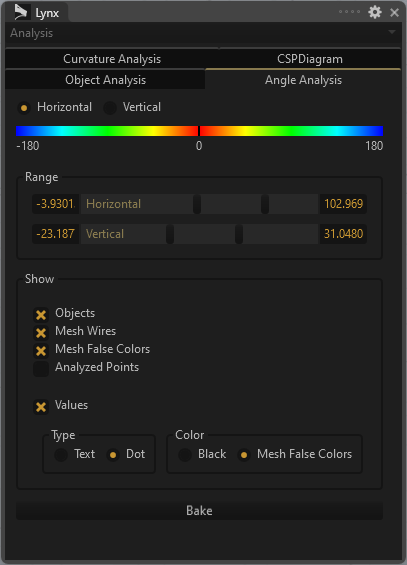The height and width of the screenshot is (565, 407).
Task: Toggle the Mesh Wires checkbox
Action: pyautogui.click(x=41, y=333)
